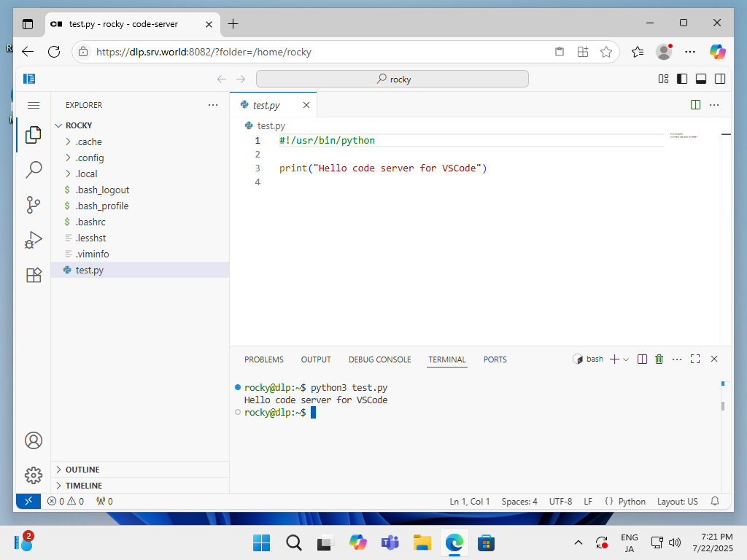Split the editor using the icon above the tab
This screenshot has width=747, height=560.
(694, 104)
